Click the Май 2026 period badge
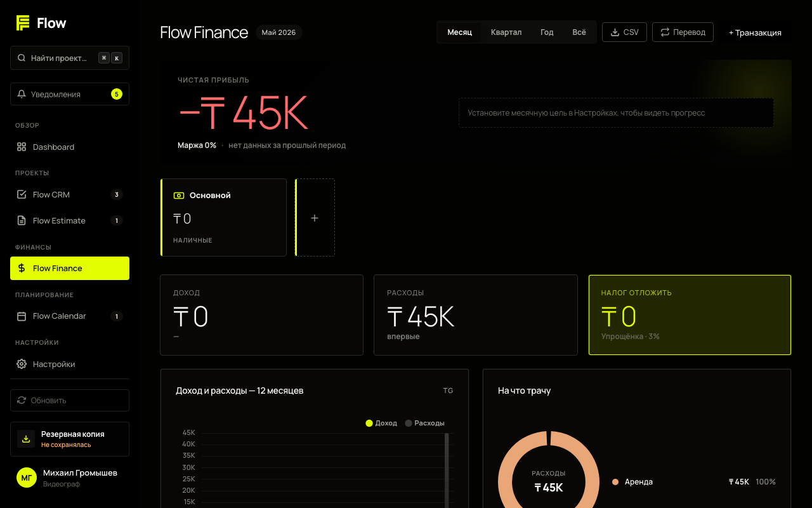812x508 pixels. pyautogui.click(x=278, y=32)
